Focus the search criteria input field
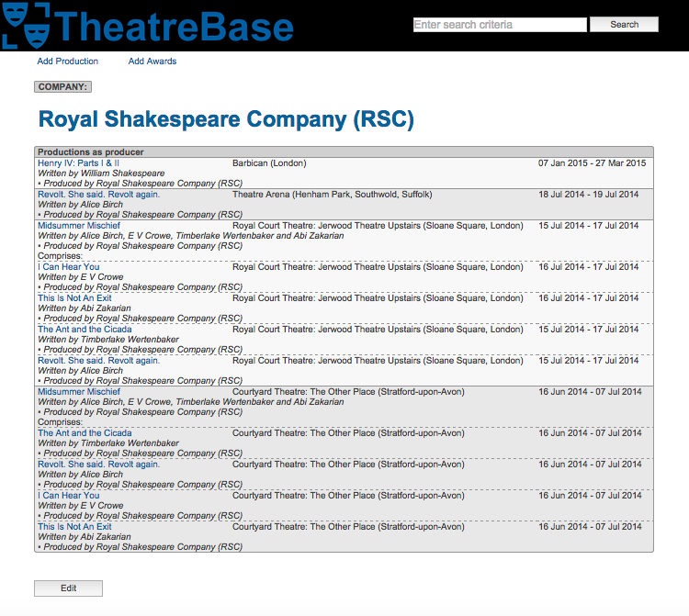 (500, 25)
